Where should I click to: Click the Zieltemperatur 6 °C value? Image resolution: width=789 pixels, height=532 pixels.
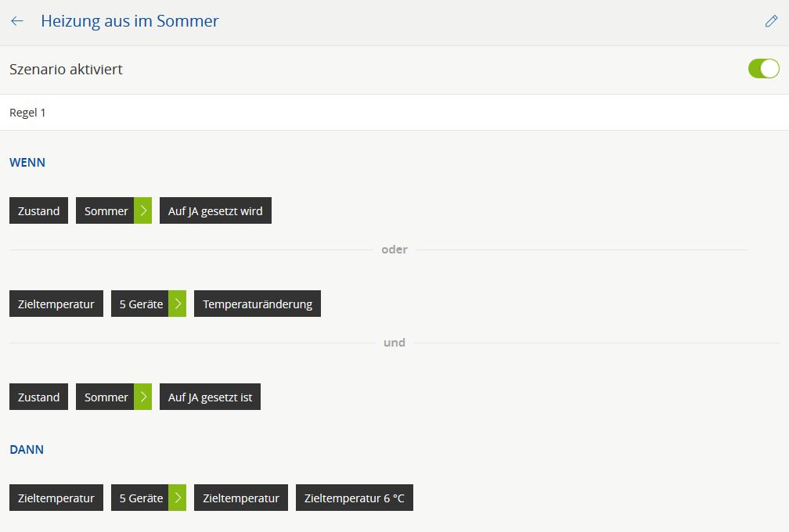tap(354, 498)
